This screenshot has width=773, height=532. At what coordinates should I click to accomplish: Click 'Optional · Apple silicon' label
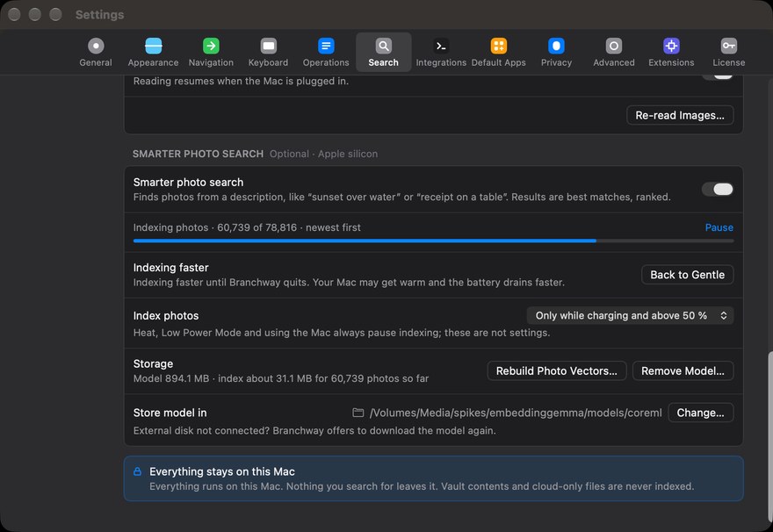point(323,154)
